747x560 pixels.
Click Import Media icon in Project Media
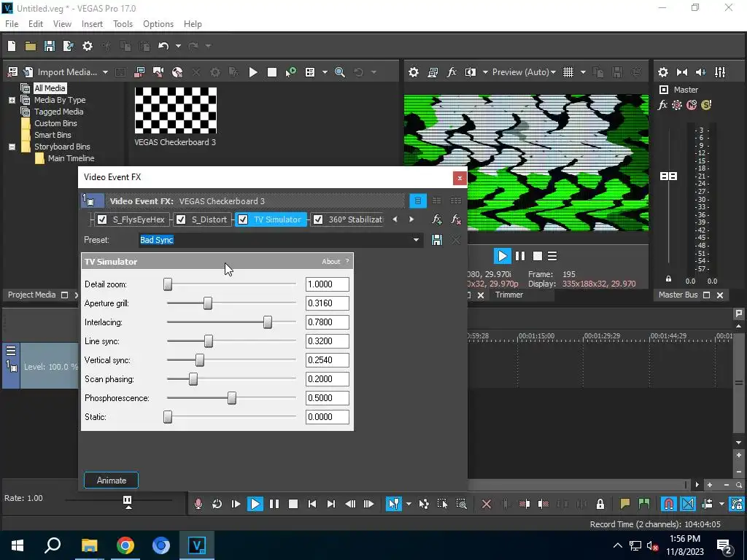pyautogui.click(x=28, y=72)
